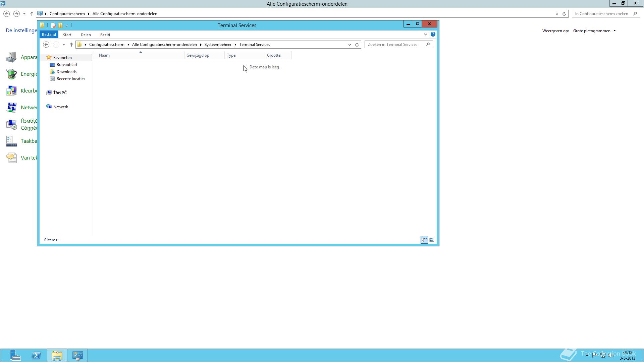Image resolution: width=644 pixels, height=362 pixels.
Task: Click the search magnifier in Terminal Services
Action: pos(428,44)
